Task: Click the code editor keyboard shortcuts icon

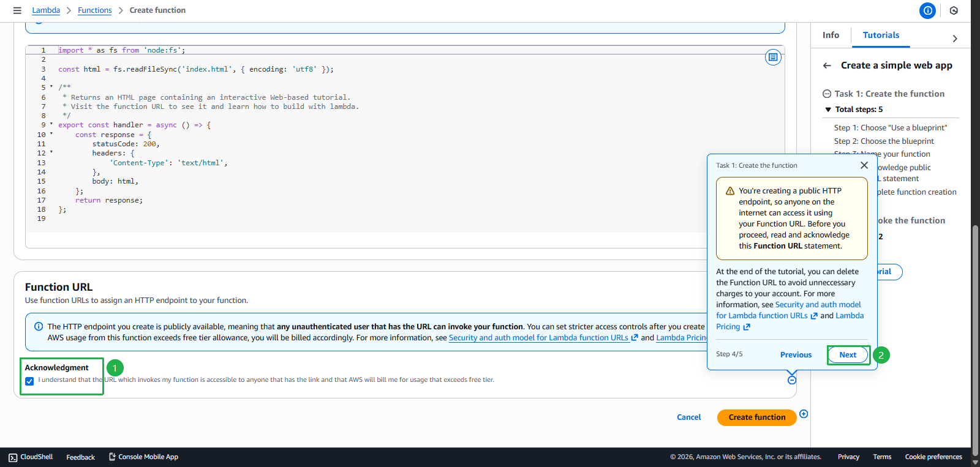Action: 773,58
